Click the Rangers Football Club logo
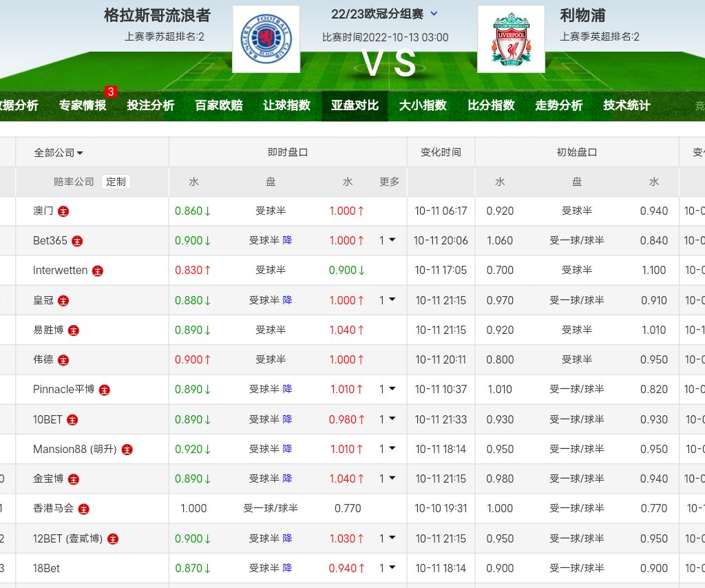This screenshot has height=588, width=705. 266,39
